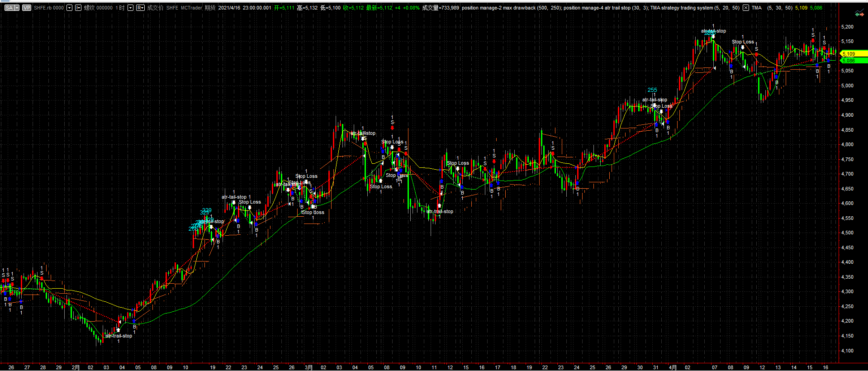Screen dimensions: 868x371
Task: Click the 5,200 price axis label
Action: (x=847, y=27)
